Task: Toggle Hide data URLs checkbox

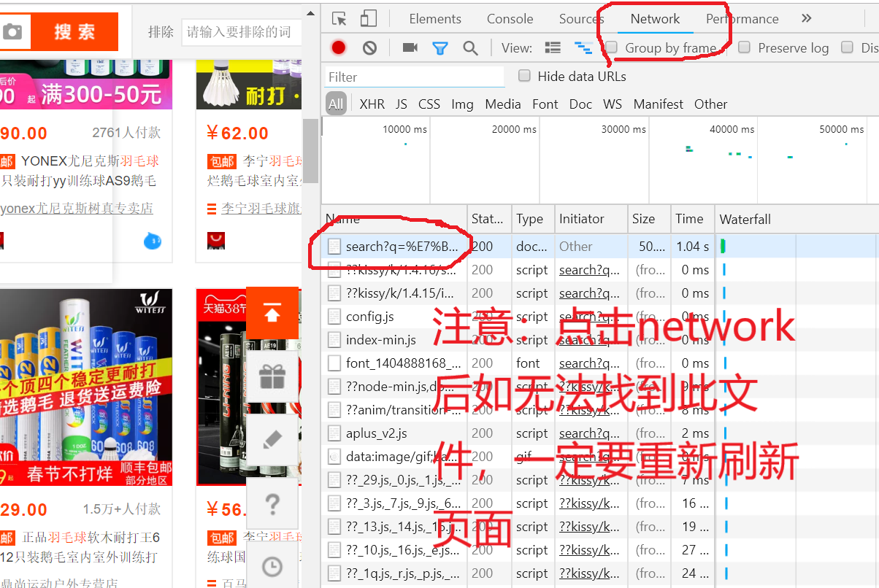Action: click(x=524, y=76)
